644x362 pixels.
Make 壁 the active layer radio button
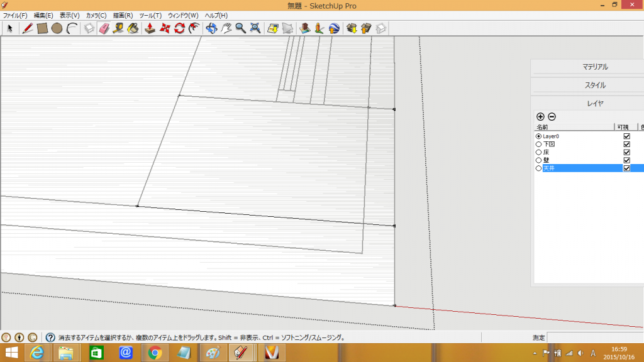[538, 160]
